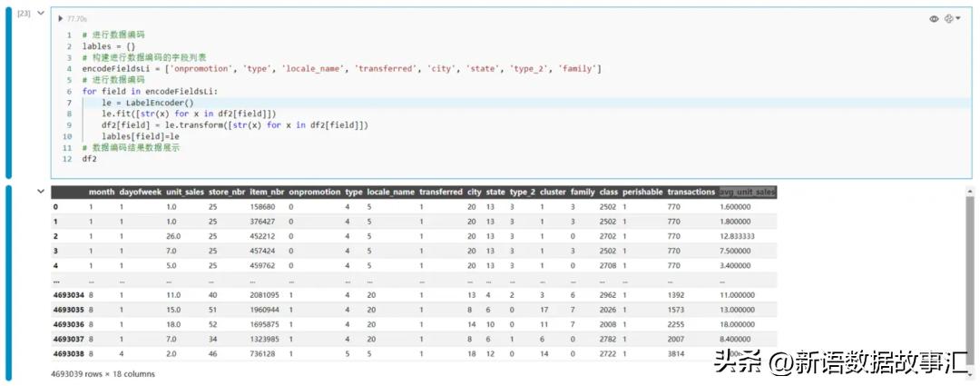Click the run cell triangle icon
Image resolution: width=980 pixels, height=386 pixels.
(x=61, y=18)
